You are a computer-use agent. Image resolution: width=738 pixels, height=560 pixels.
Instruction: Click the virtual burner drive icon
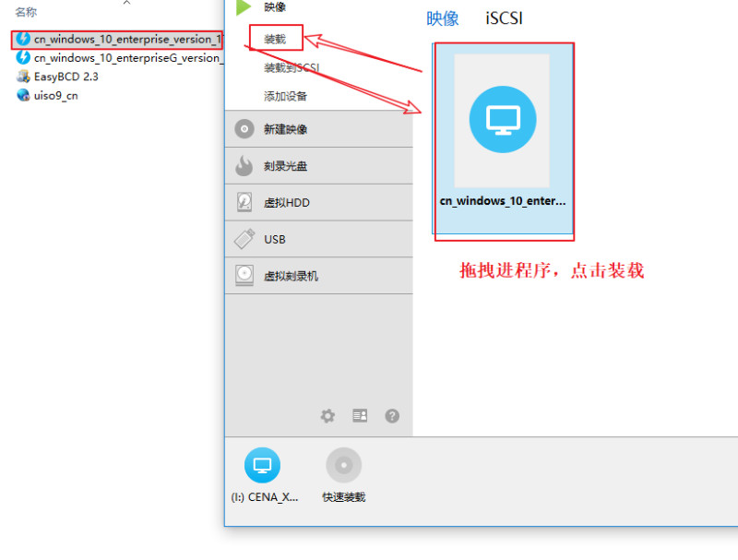(x=244, y=275)
